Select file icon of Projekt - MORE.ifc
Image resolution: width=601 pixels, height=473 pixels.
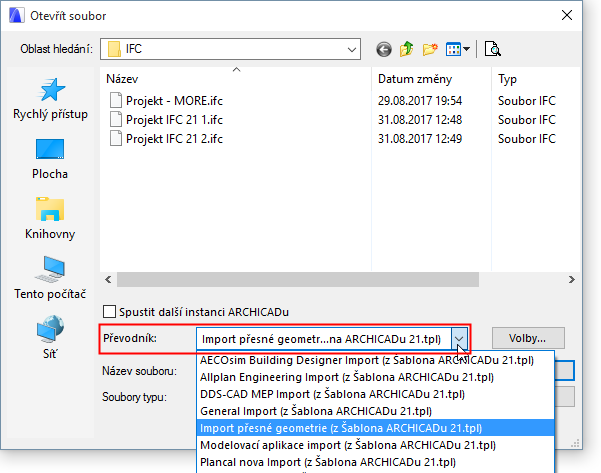coord(116,100)
